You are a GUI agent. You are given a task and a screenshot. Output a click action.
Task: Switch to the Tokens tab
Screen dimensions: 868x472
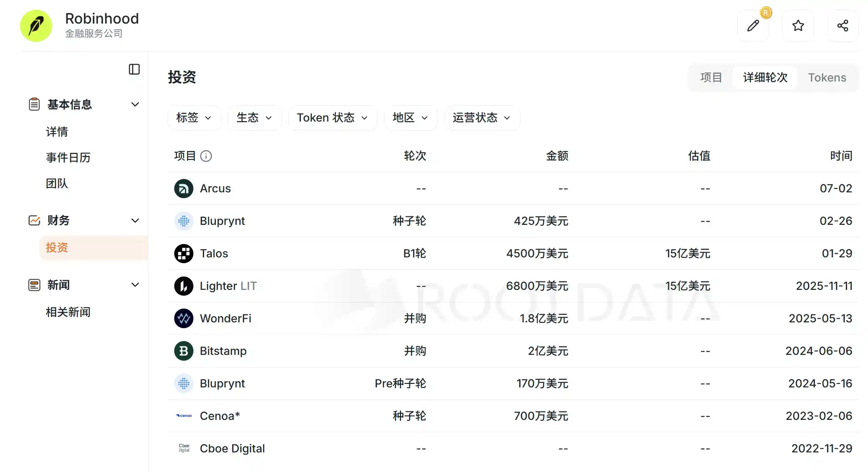pos(827,77)
